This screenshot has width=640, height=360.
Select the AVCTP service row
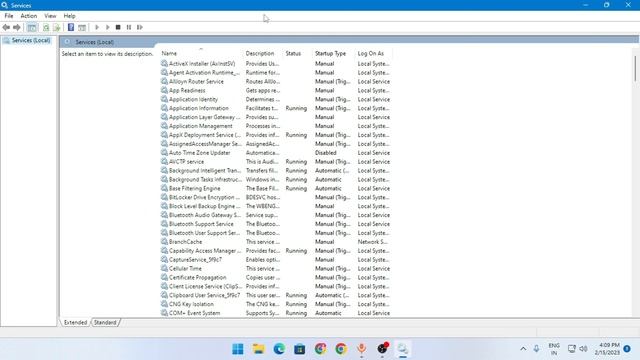[276, 162]
